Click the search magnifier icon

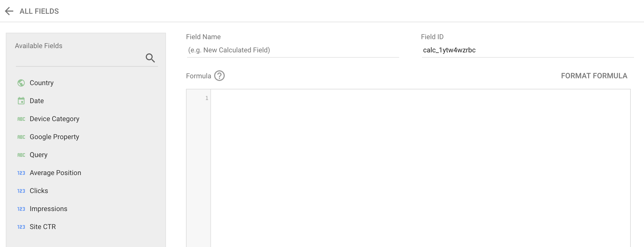coord(150,58)
